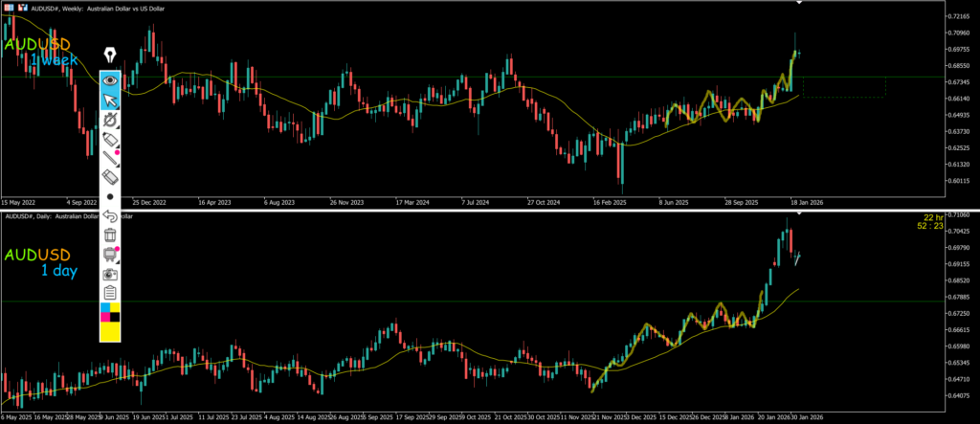Viewport: 980px width, 424px height.
Task: Open the crossed-out pen tool options
Action: 111,120
